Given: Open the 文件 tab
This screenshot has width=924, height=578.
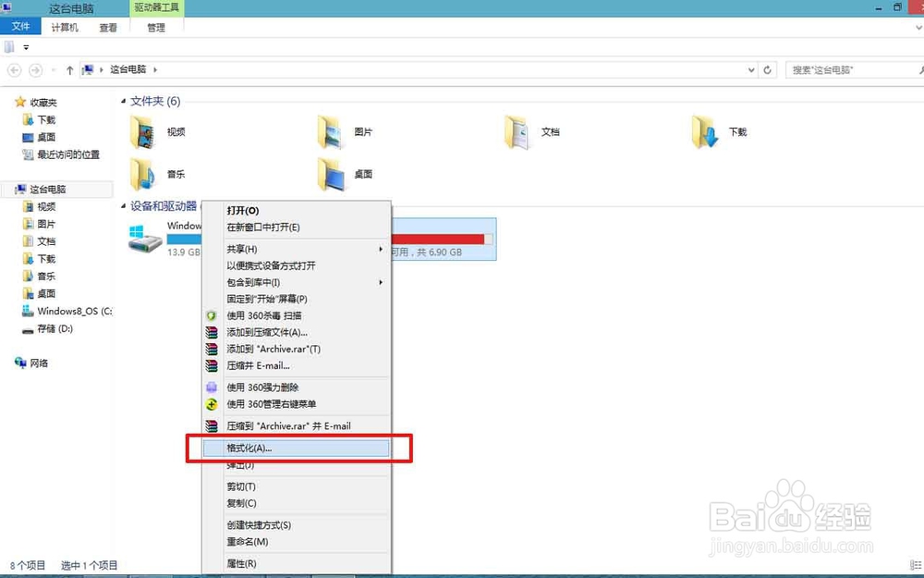Looking at the screenshot, I should [x=20, y=27].
